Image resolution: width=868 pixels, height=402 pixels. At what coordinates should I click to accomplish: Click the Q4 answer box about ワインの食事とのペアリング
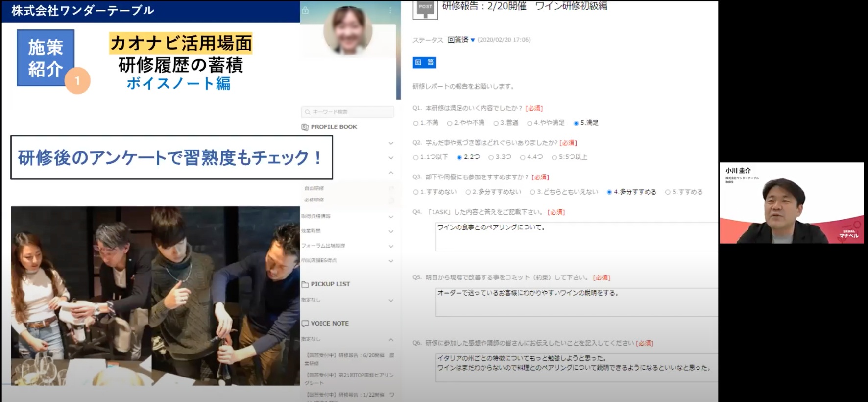(577, 237)
